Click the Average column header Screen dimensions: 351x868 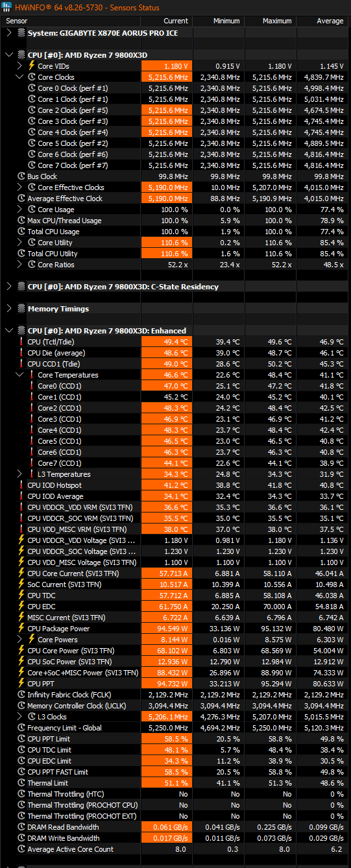[324, 21]
